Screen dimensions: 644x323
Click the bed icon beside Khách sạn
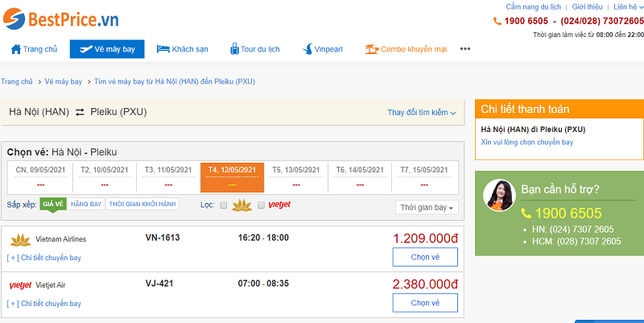(x=163, y=49)
